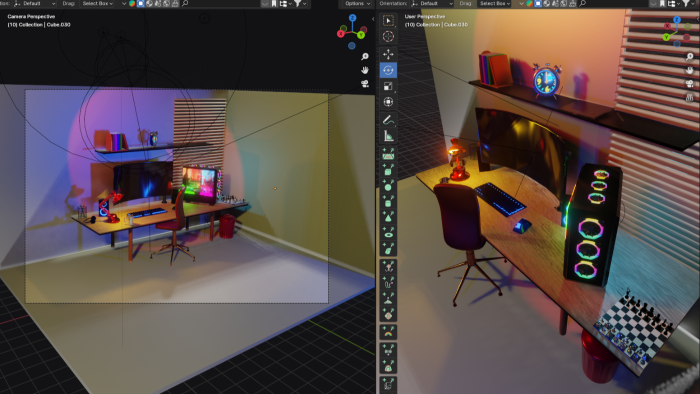Choose the Add Cube tool icon
The height and width of the screenshot is (394, 700).
pyautogui.click(x=388, y=170)
